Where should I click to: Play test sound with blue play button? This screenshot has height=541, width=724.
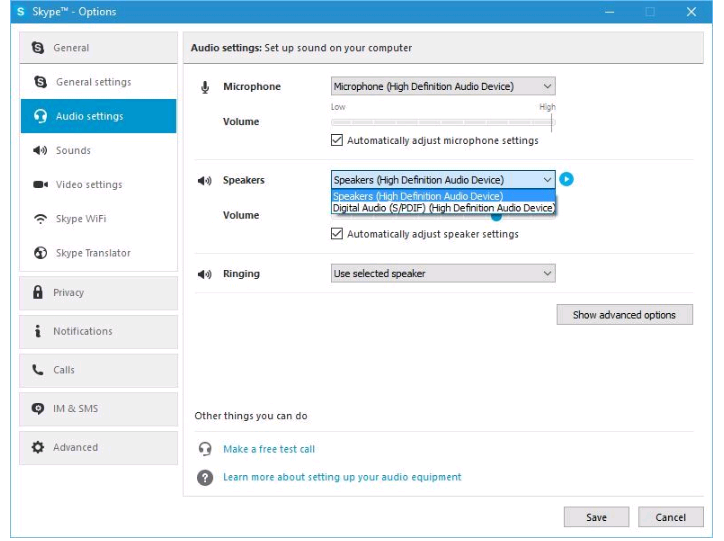567,179
